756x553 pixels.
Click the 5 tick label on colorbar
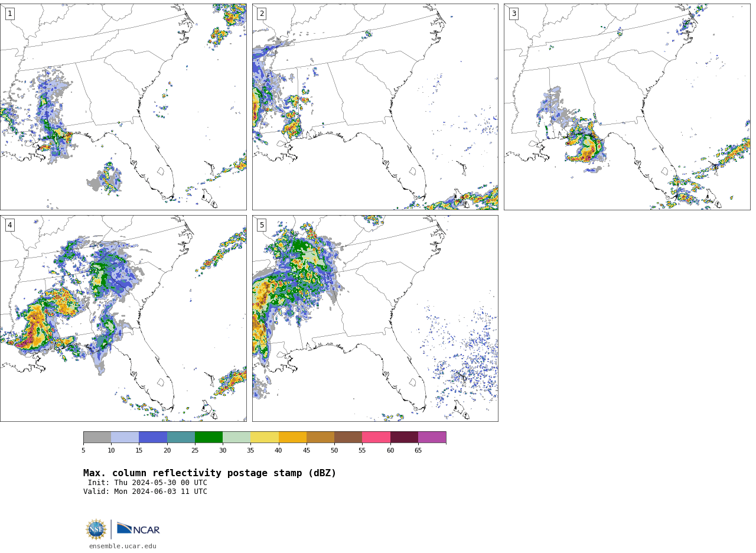tap(83, 451)
